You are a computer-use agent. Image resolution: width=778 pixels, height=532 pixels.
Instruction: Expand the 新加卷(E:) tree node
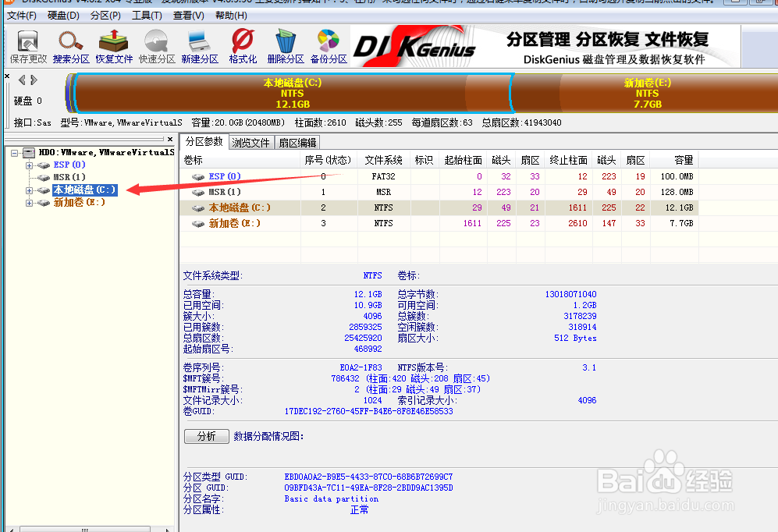tap(30, 203)
